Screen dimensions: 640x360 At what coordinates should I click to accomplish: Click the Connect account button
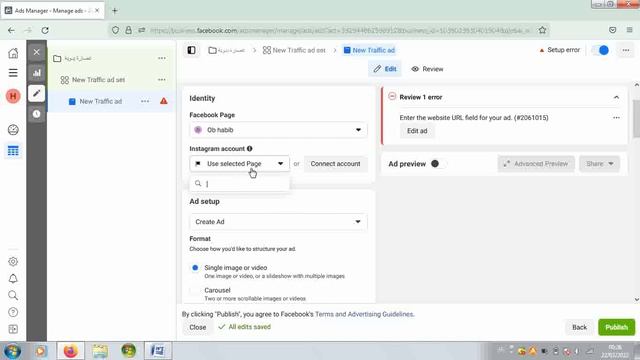tap(335, 164)
